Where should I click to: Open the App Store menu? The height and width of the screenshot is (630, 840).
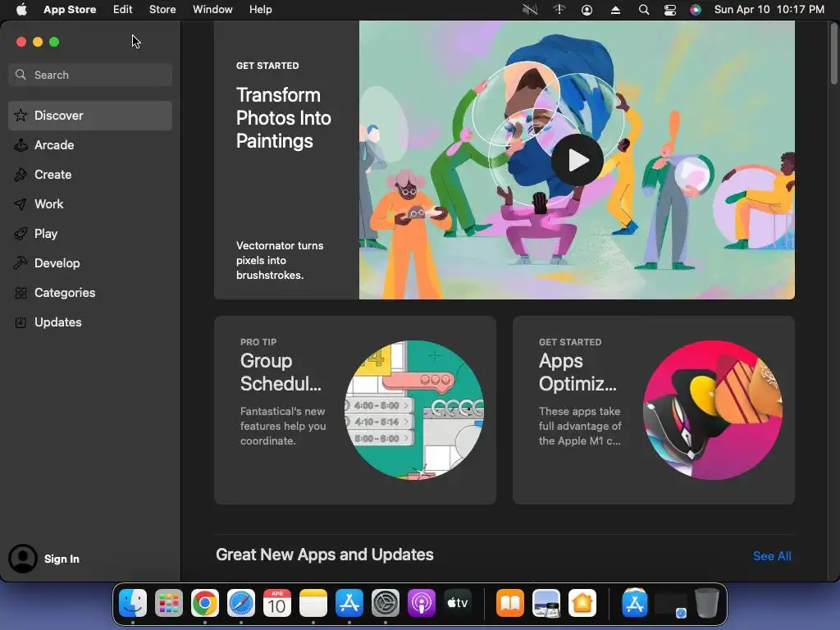(70, 9)
